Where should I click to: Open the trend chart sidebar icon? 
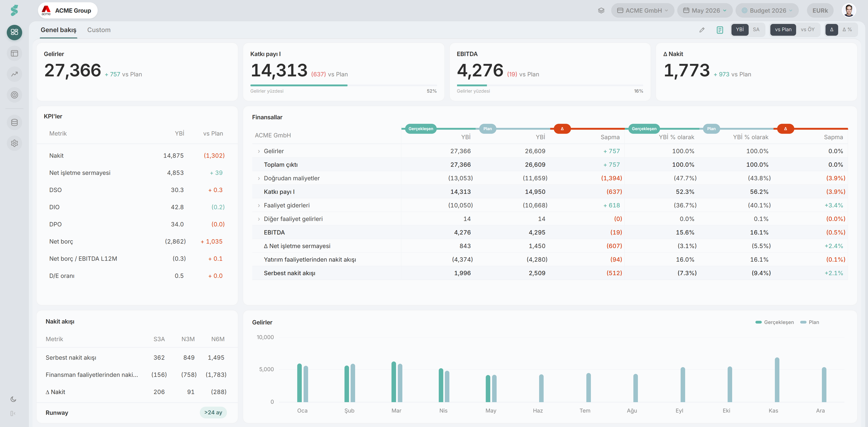pyautogui.click(x=14, y=74)
